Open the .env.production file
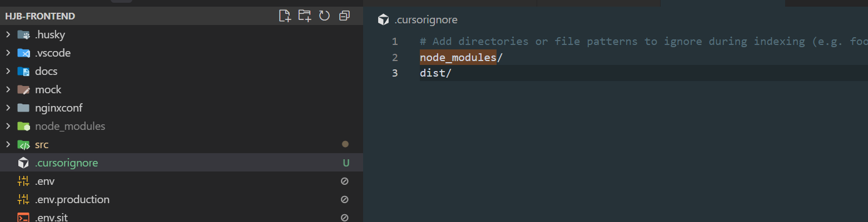Viewport: 868px width, 222px height. 72,199
